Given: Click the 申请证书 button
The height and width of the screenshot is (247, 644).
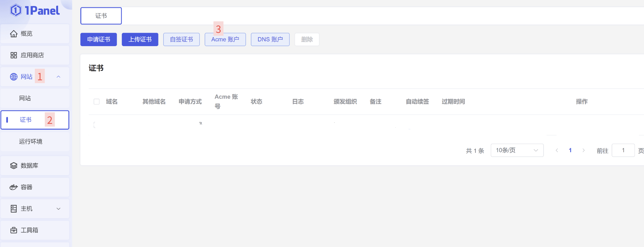Looking at the screenshot, I should 99,40.
